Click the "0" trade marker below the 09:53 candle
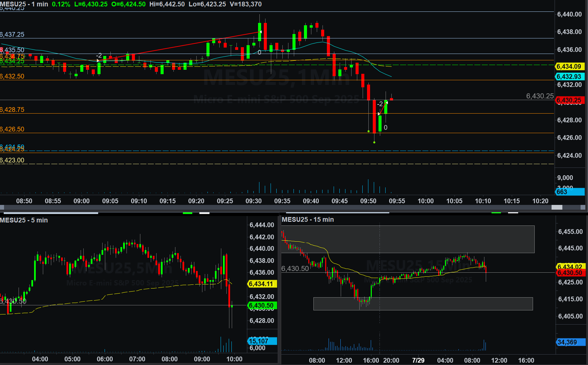The width and height of the screenshot is (588, 365). point(386,127)
